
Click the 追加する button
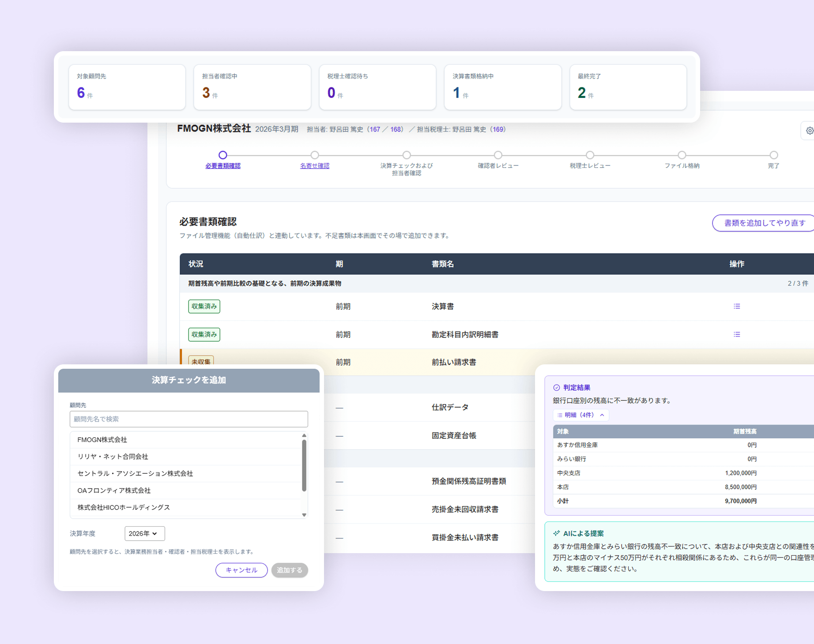[x=290, y=570]
